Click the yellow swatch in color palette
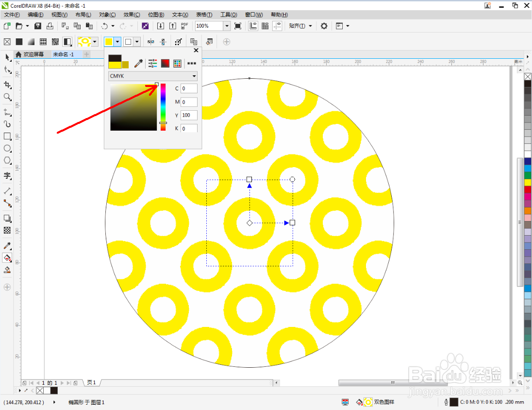 528,182
